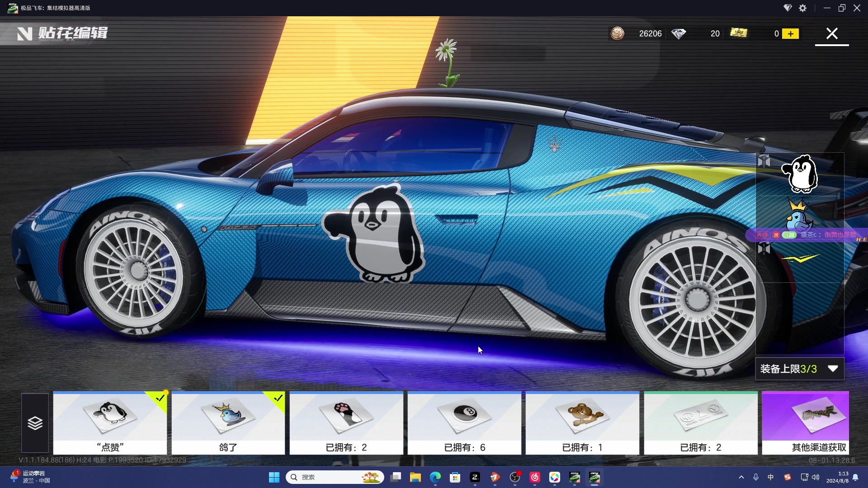Open volume control in system tray
The height and width of the screenshot is (488, 868).
(816, 477)
